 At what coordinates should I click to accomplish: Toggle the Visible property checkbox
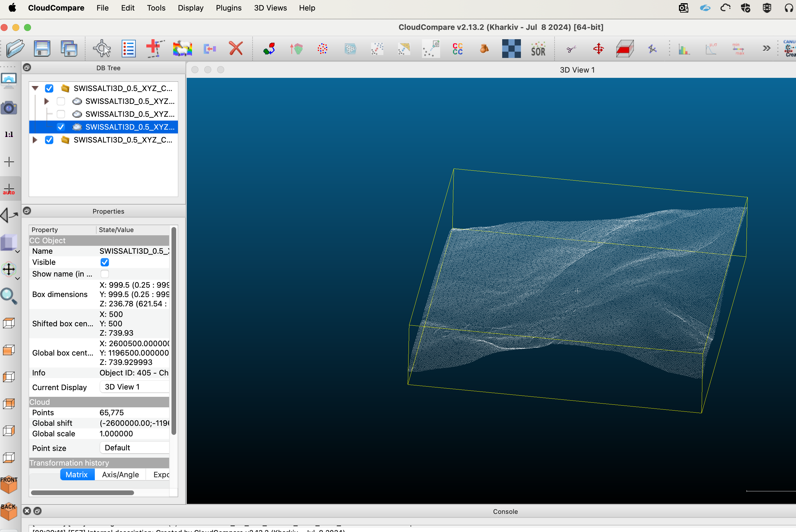point(105,262)
